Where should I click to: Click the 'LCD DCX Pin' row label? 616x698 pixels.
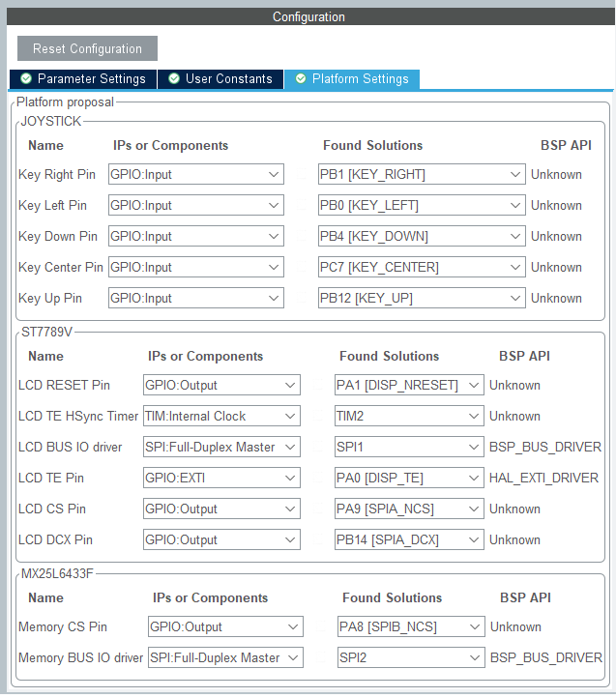point(55,539)
